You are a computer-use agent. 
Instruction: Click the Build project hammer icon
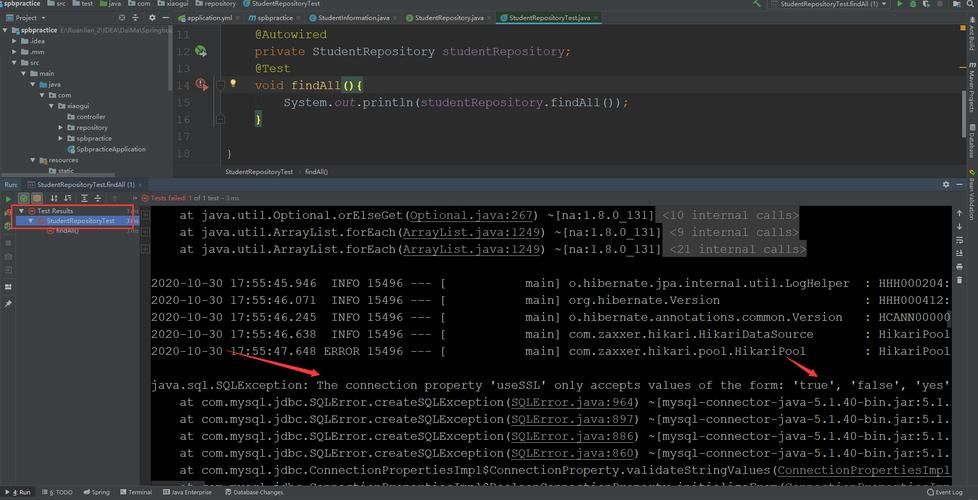coord(757,4)
